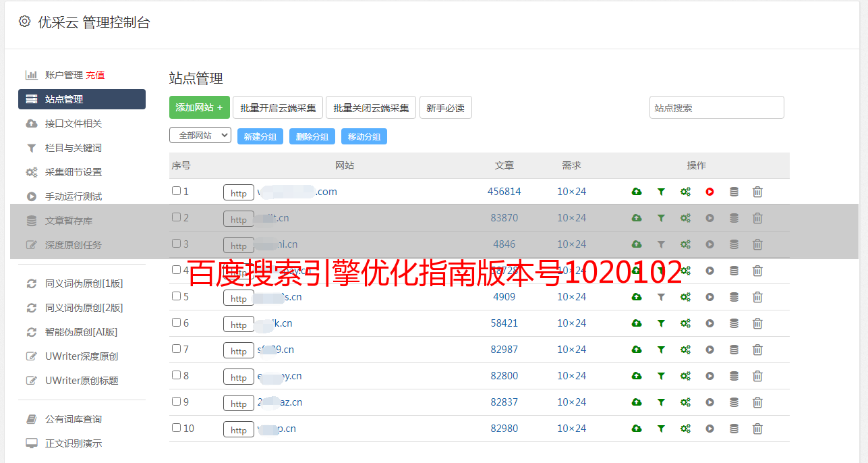Click the green 添加网站 + button

point(199,107)
